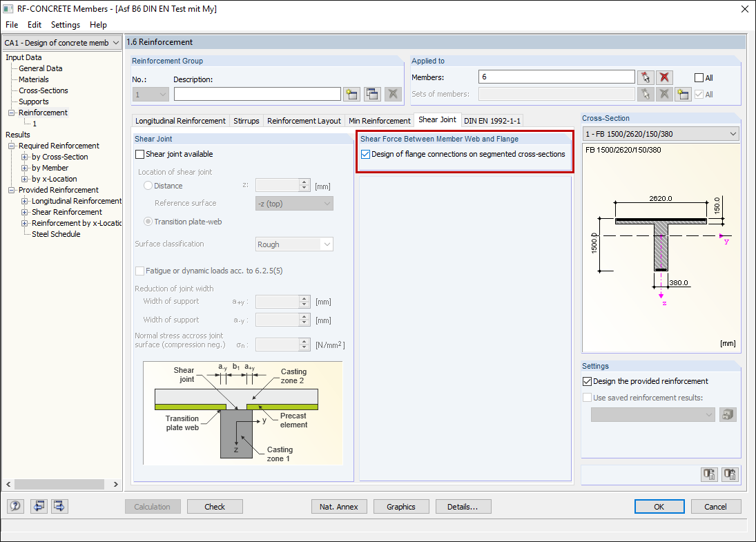The width and height of the screenshot is (756, 542).
Task: Click the Check button
Action: click(x=215, y=507)
